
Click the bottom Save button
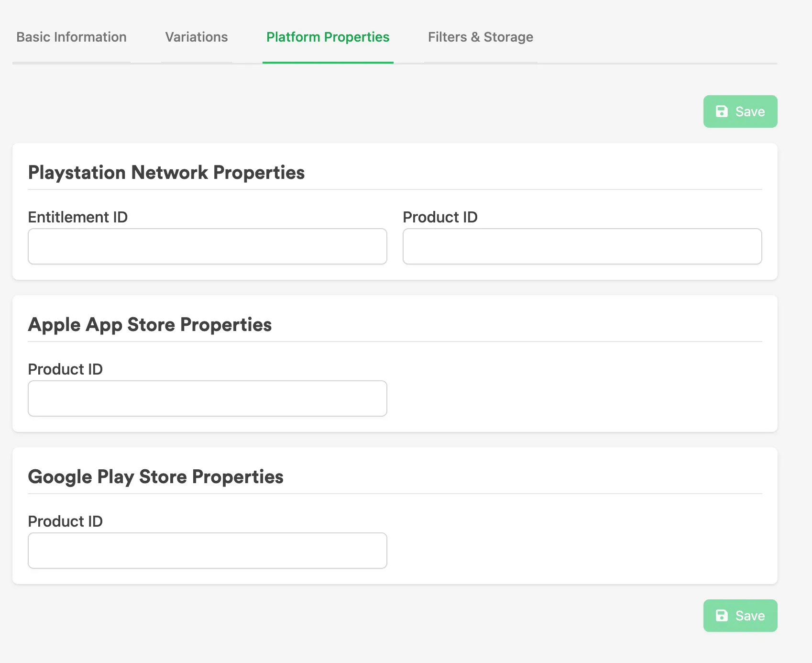[x=740, y=616]
